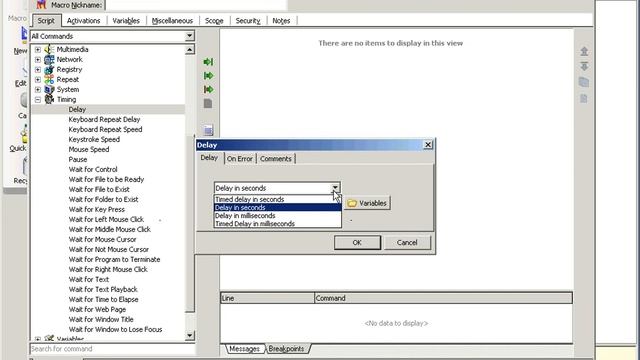640x360 pixels.
Task: Expand the Network tree node
Action: click(x=38, y=60)
